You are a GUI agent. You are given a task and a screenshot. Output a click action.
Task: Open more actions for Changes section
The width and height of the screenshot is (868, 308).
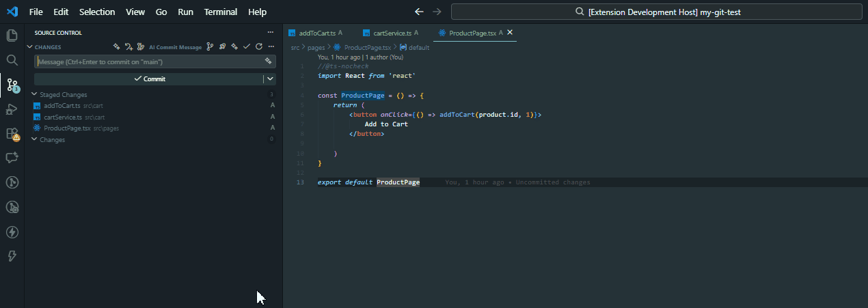tap(271, 47)
